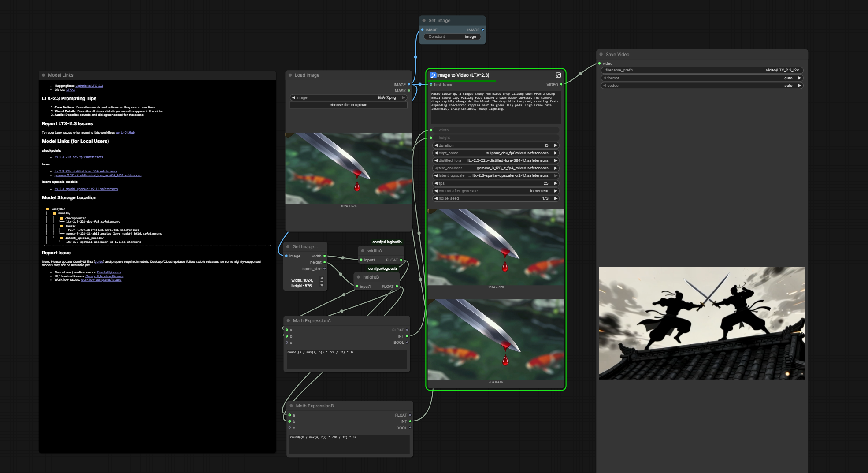Increase noise_seed with right arrow
Image resolution: width=868 pixels, height=473 pixels.
point(556,198)
